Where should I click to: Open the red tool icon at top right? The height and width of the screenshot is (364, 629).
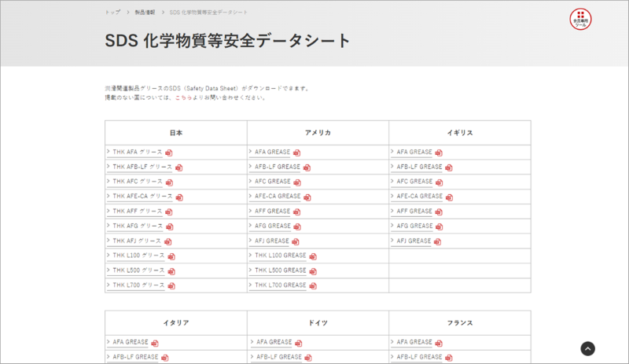[580, 19]
